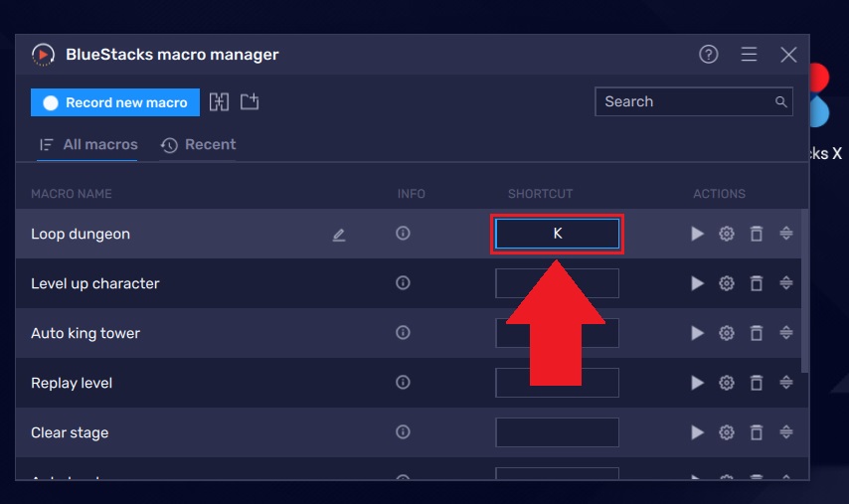Open the merge macros icon
This screenshot has width=849, height=504.
tap(219, 101)
